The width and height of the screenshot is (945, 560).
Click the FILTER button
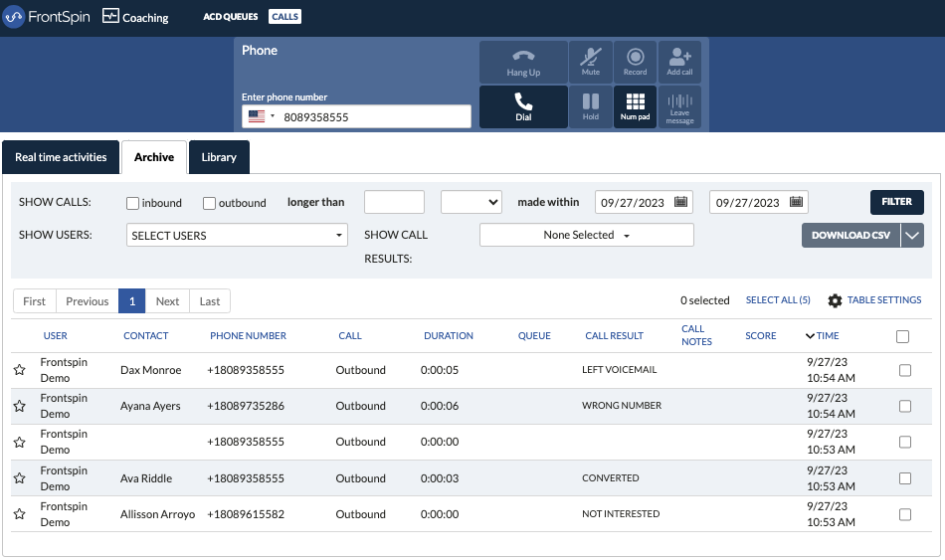(x=897, y=202)
